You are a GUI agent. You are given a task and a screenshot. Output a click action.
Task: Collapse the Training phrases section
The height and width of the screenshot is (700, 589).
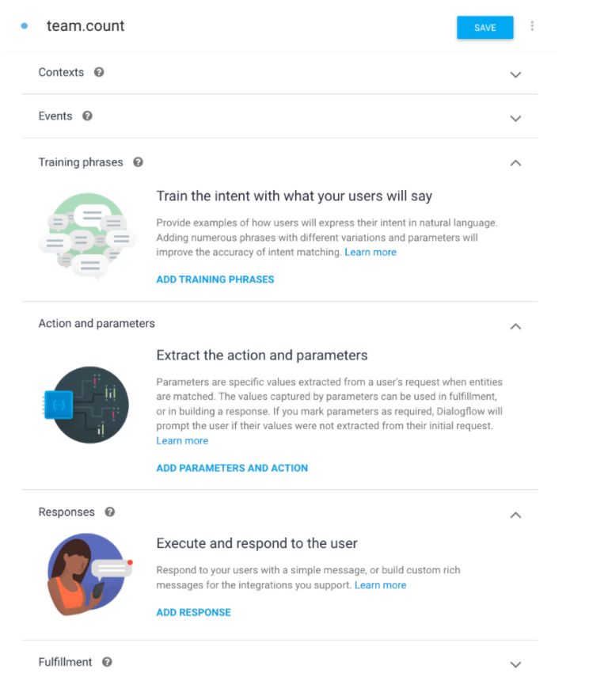[x=515, y=162]
